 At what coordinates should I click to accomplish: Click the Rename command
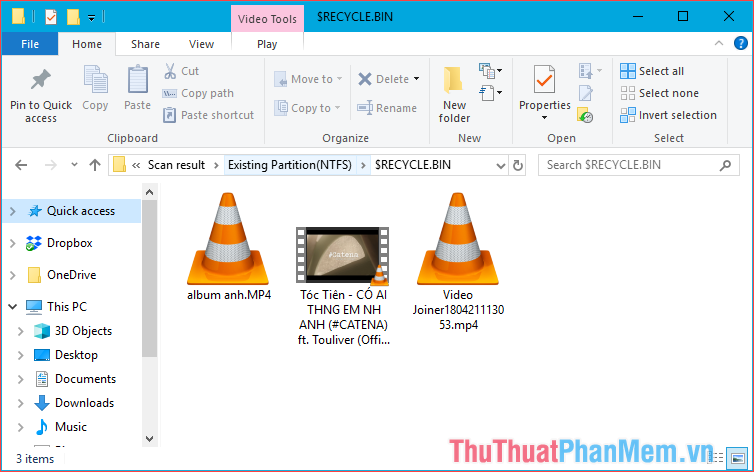[x=387, y=108]
